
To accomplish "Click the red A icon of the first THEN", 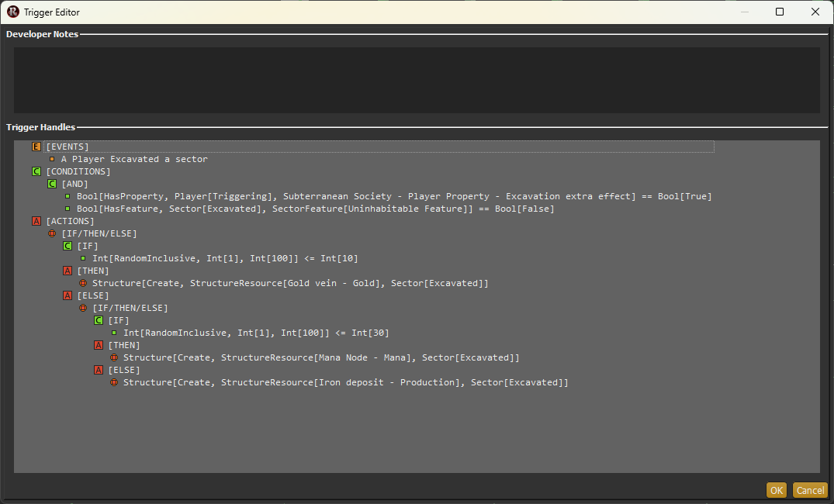I will (67, 271).
